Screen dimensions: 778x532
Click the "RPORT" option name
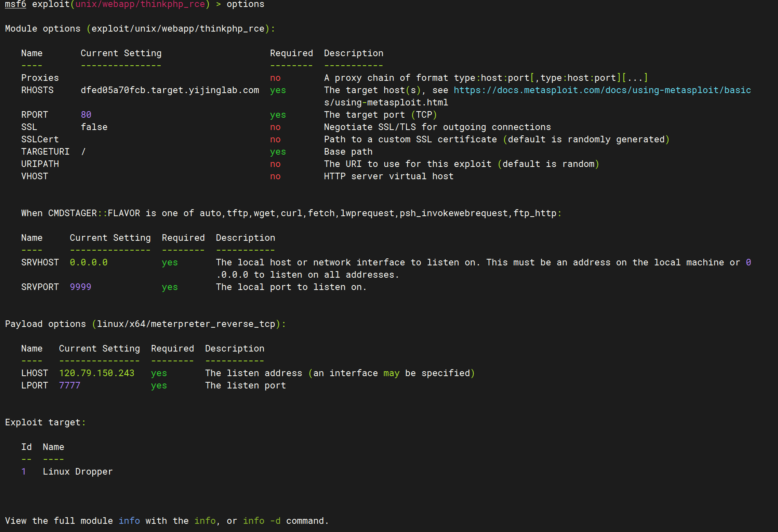(35, 115)
